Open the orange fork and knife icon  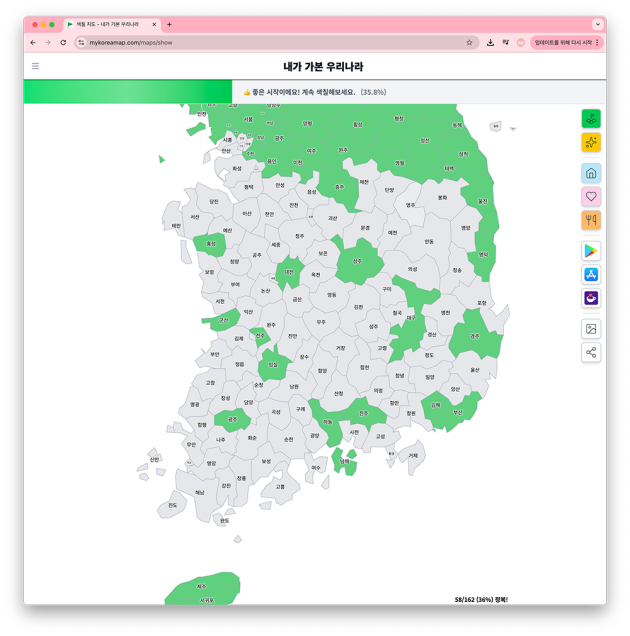click(x=591, y=220)
